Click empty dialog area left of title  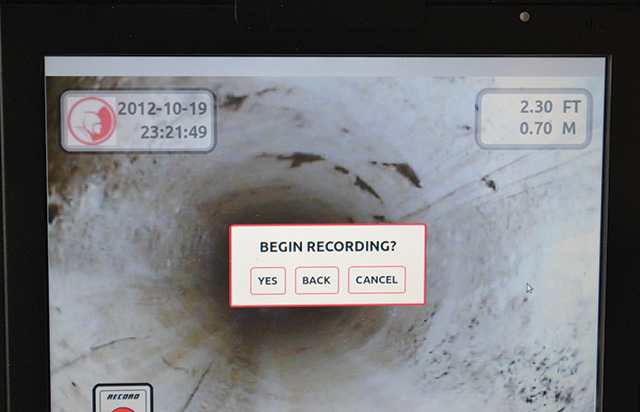point(243,246)
